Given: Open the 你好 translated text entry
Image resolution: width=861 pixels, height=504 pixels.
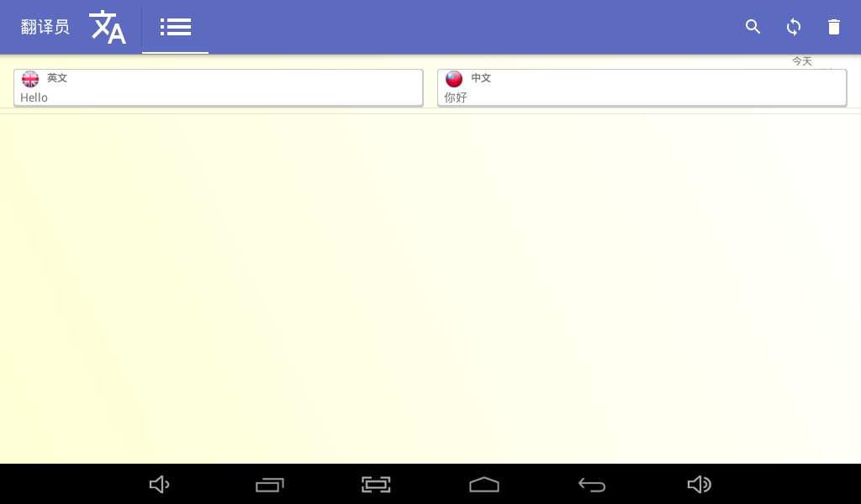Looking at the screenshot, I should point(642,87).
